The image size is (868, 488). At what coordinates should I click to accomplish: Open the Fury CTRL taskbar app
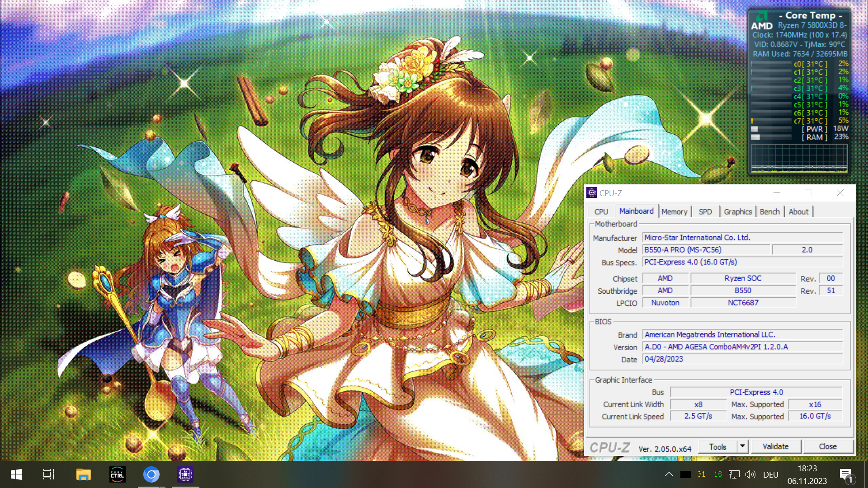pos(118,474)
